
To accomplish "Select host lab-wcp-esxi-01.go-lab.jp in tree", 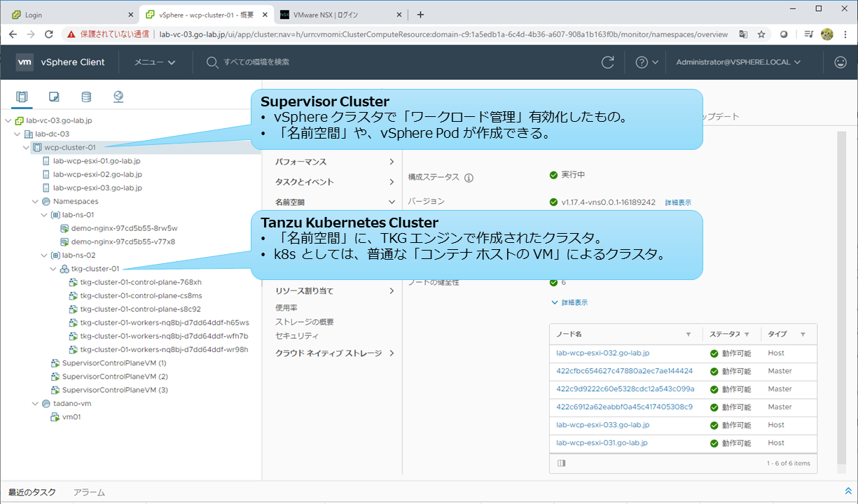I will (97, 161).
